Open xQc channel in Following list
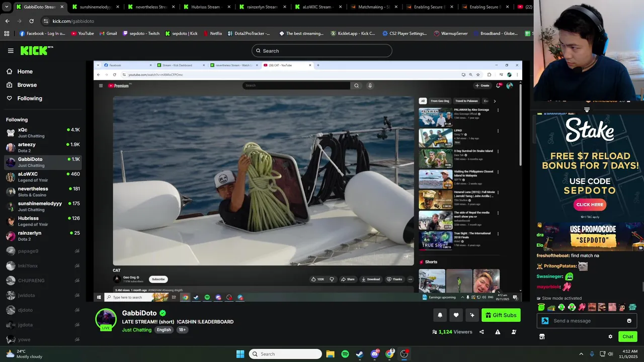644x362 pixels. [x=42, y=133]
